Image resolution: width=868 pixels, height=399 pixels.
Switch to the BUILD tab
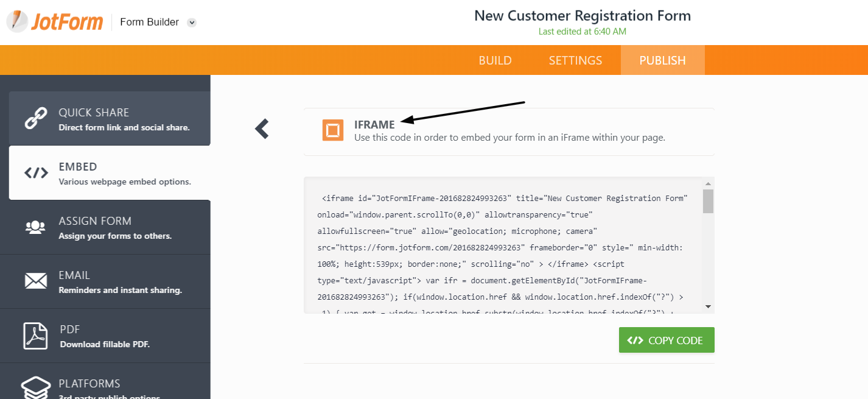click(x=495, y=60)
